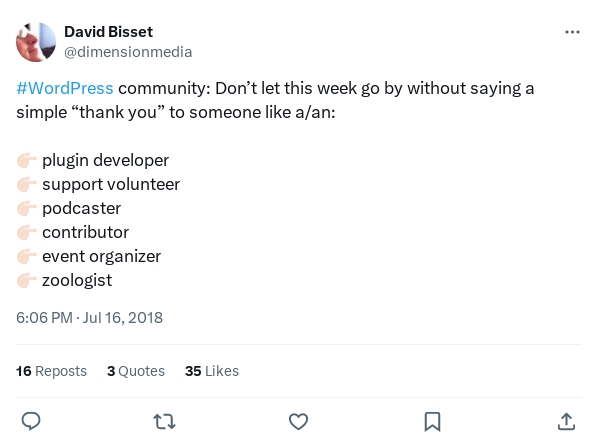598x435 pixels.
Task: Click the 6:06 PM Jul 16, 2018 timestamp
Action: (x=89, y=318)
